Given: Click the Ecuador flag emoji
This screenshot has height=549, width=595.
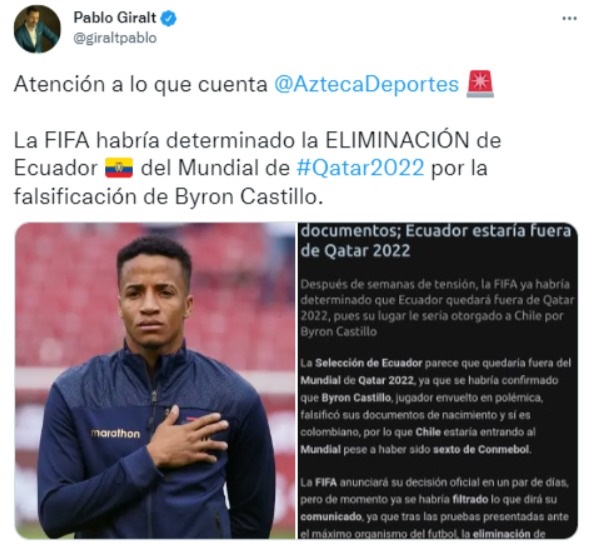Looking at the screenshot, I should (x=119, y=167).
